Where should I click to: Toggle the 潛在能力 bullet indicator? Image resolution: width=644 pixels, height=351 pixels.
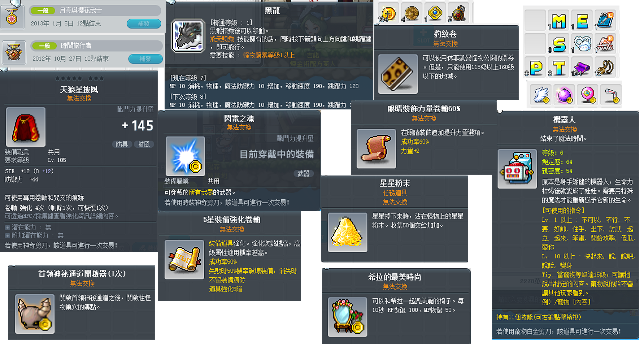point(8,227)
